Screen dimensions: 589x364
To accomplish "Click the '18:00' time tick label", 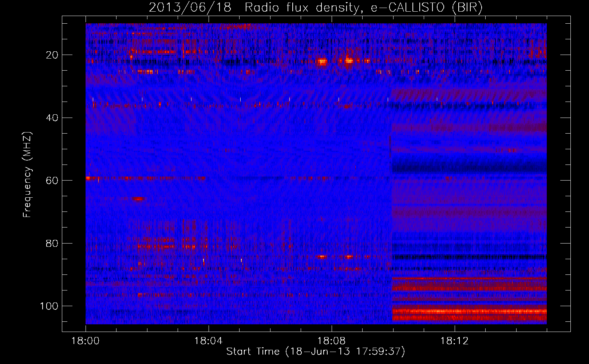I will click(x=86, y=341).
